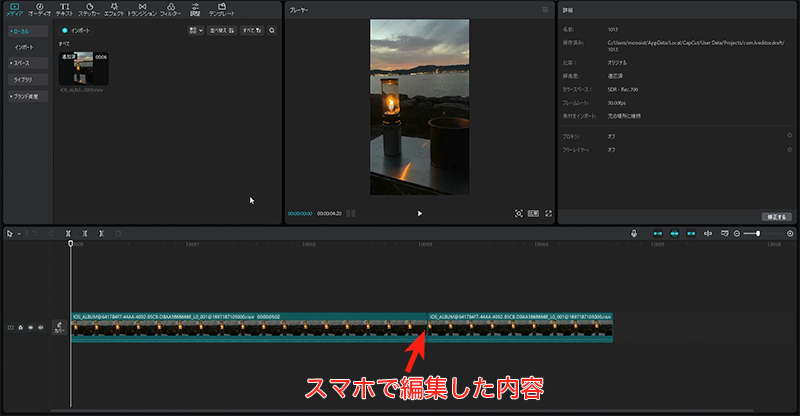The height and width of the screenshot is (416, 800).
Task: Toggle the preview axis icon
Action: [708, 233]
